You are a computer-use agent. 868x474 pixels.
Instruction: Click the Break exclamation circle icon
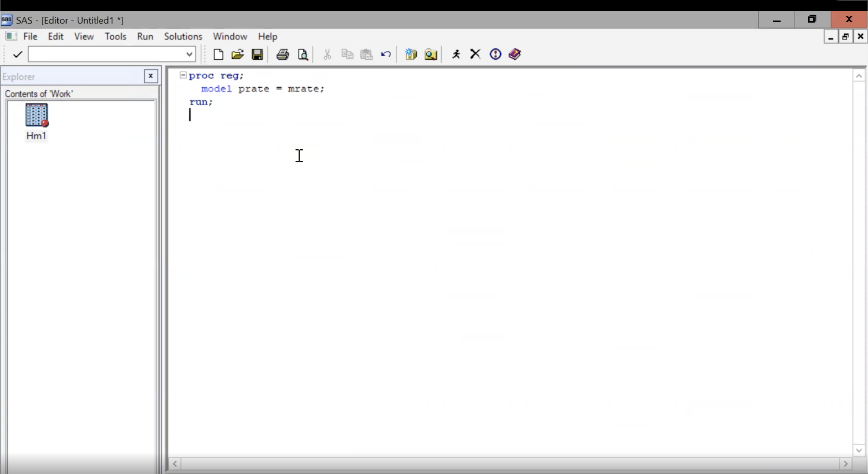click(495, 54)
